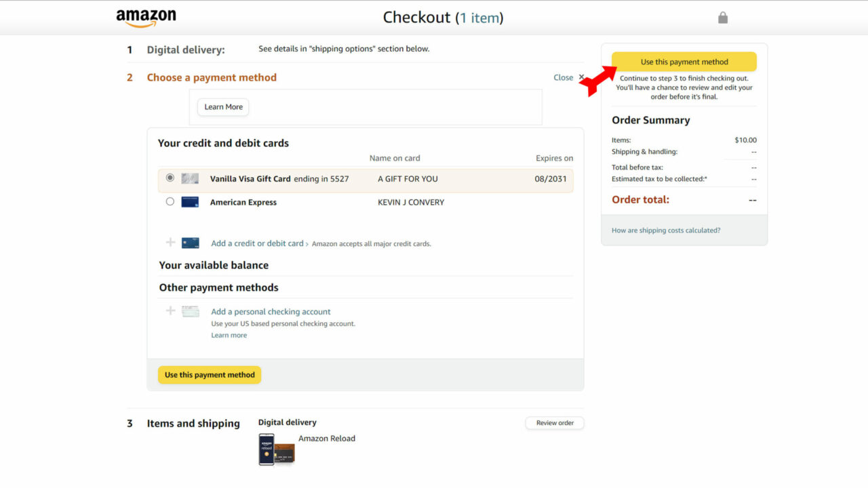Select the Vanilla Visa Gift Card radio button

pos(170,178)
